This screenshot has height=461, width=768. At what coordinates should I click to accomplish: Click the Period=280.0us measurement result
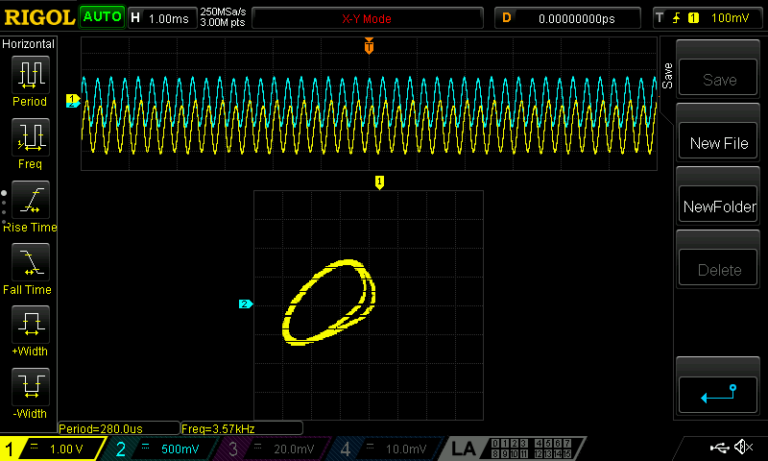point(119,429)
